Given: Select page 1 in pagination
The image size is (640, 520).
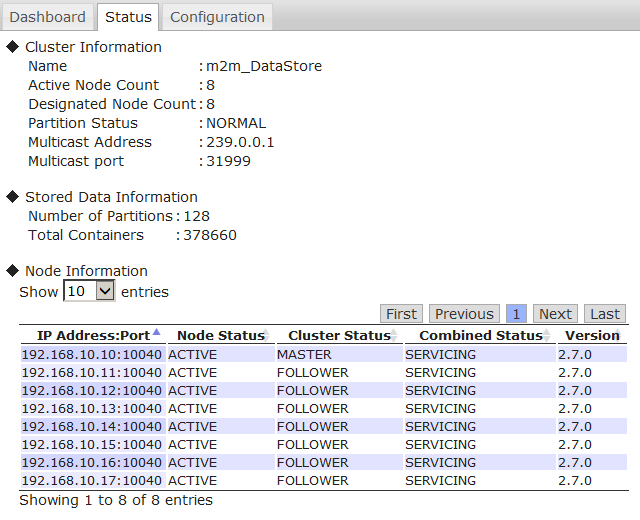Looking at the screenshot, I should (x=516, y=314).
